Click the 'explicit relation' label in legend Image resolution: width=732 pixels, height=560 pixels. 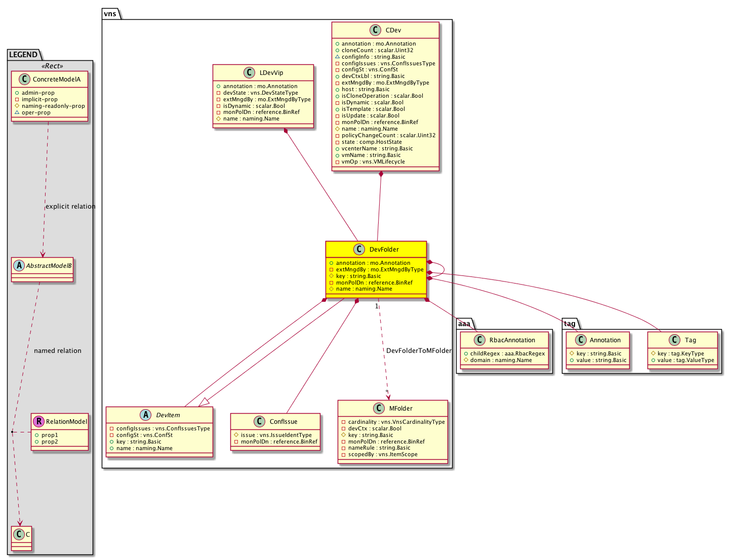pos(70,207)
